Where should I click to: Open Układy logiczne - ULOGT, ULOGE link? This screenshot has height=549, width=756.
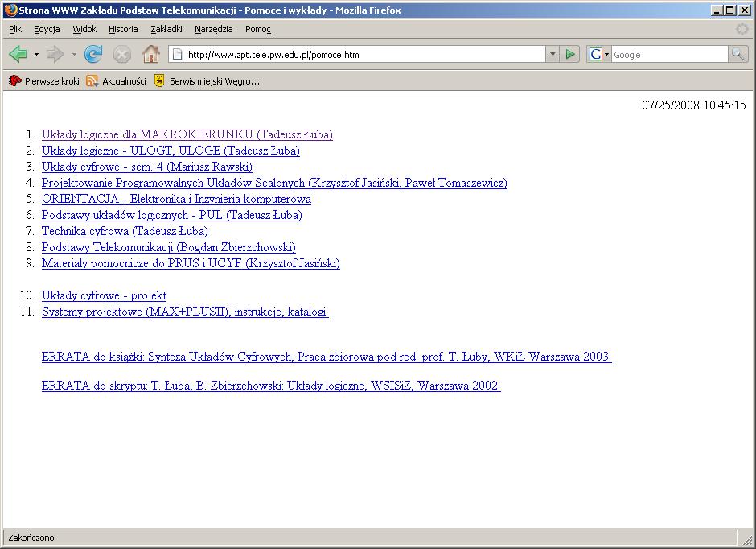(171, 151)
